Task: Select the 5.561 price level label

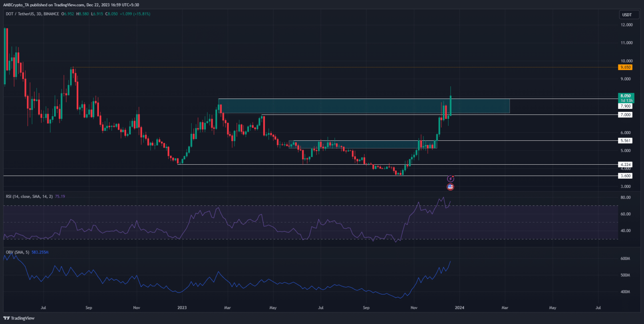Action: coord(625,141)
